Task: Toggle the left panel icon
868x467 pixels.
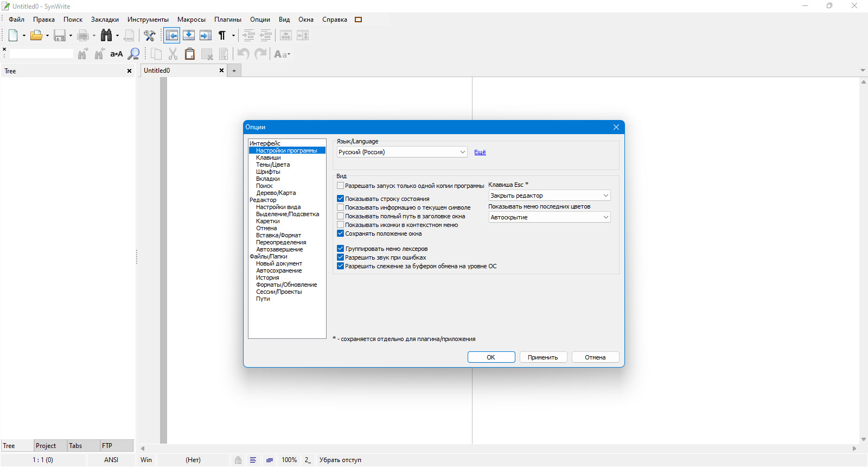Action: coord(172,36)
